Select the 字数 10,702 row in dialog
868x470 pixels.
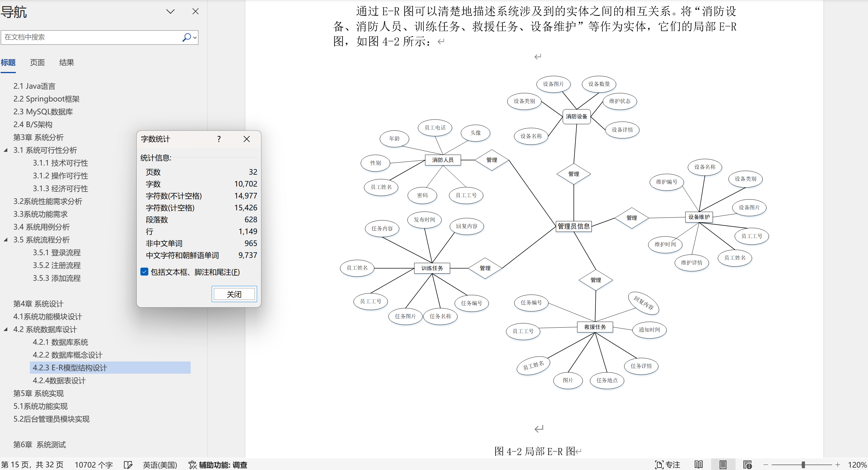[x=201, y=184]
